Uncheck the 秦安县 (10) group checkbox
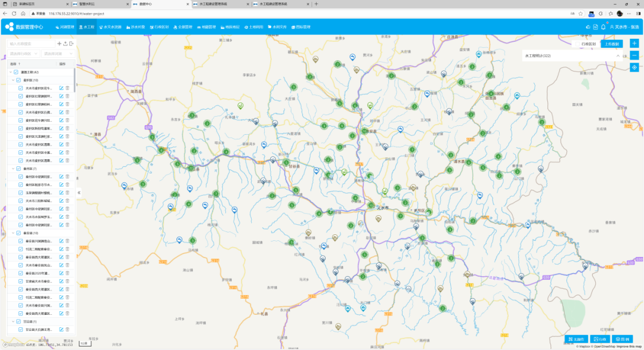Viewport: 644px width, 350px height. 20,233
